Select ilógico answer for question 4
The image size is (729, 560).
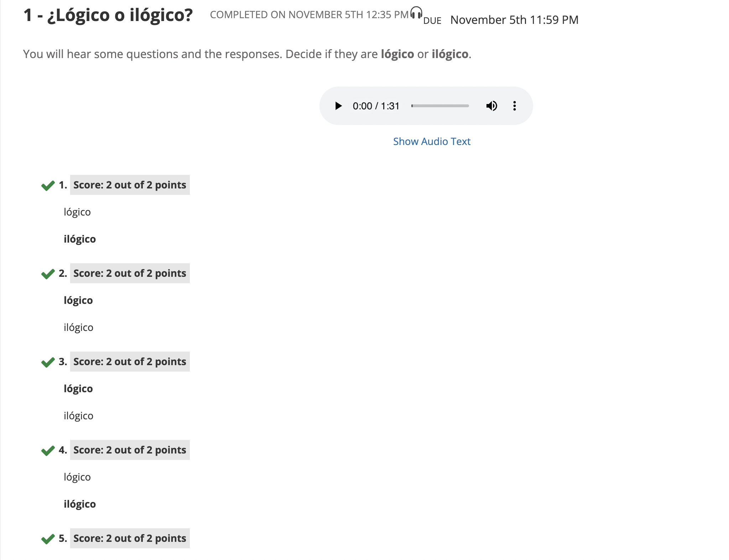coord(80,504)
